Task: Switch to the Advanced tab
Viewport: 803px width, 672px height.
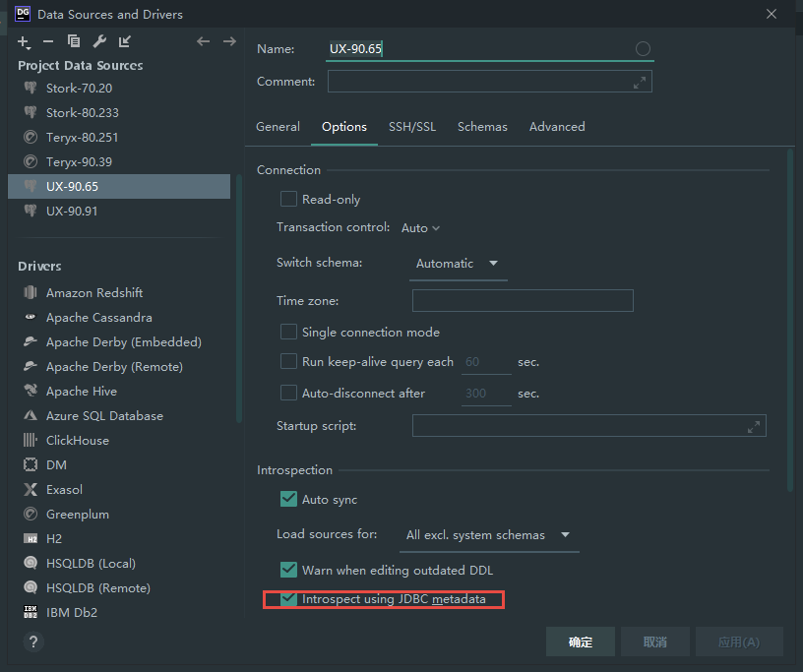Action: [557, 127]
